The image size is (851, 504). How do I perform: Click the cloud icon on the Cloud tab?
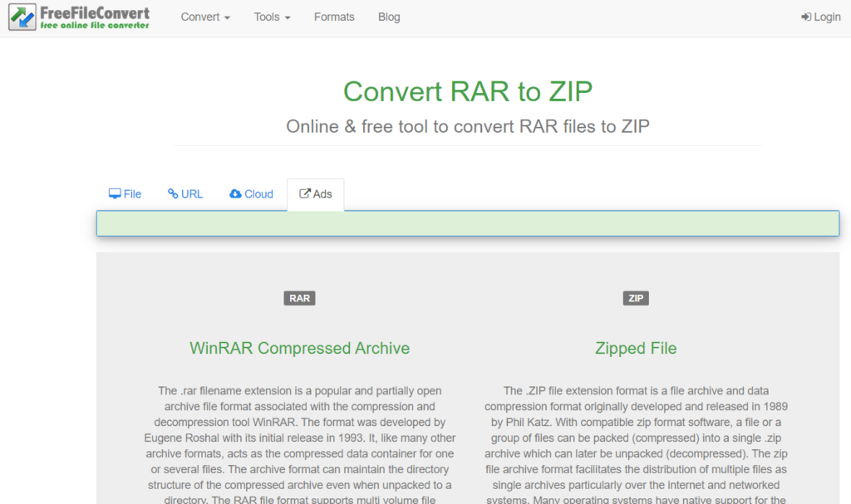point(235,193)
